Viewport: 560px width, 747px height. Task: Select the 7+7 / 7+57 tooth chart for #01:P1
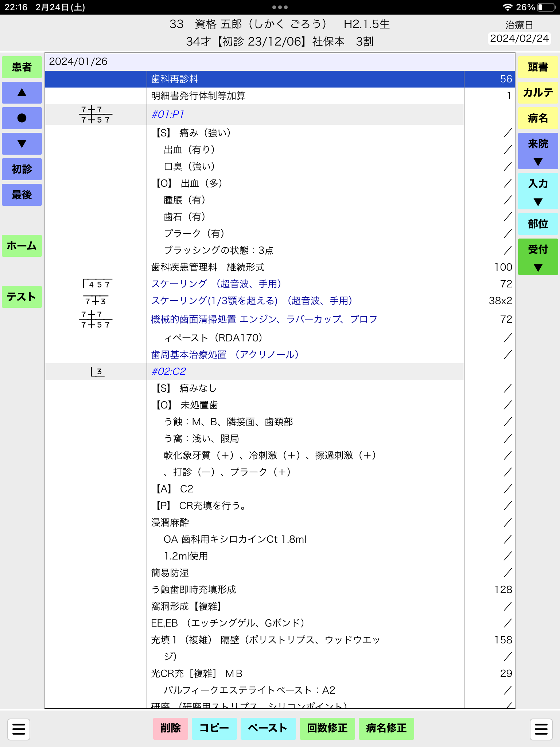pyautogui.click(x=96, y=115)
